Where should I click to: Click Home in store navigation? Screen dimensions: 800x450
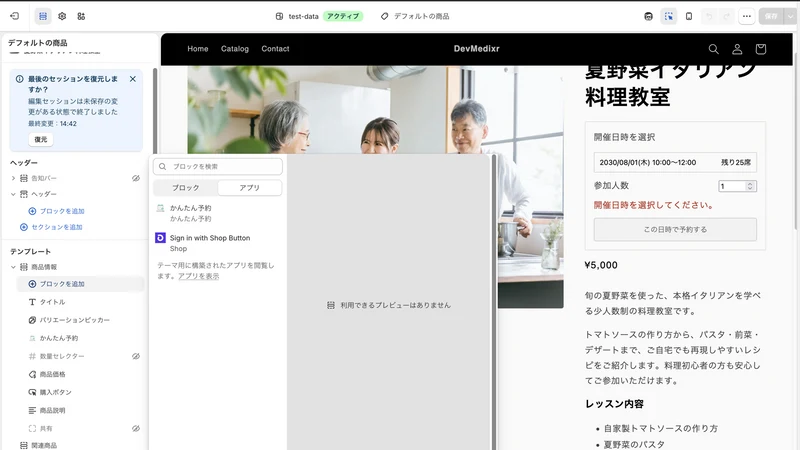click(198, 49)
